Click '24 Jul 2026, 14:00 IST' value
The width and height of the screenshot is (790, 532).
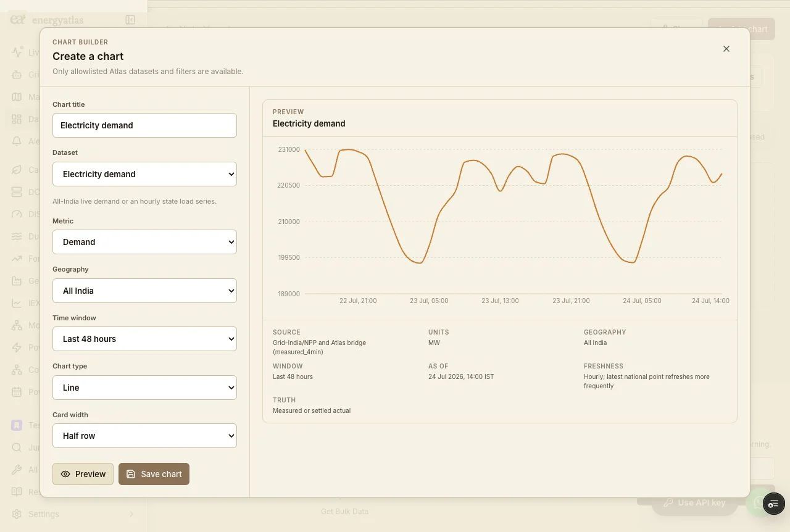(461, 376)
